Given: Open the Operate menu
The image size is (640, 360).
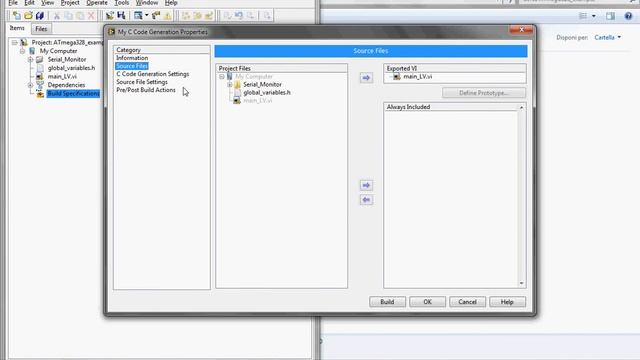Looking at the screenshot, I should (x=97, y=3).
